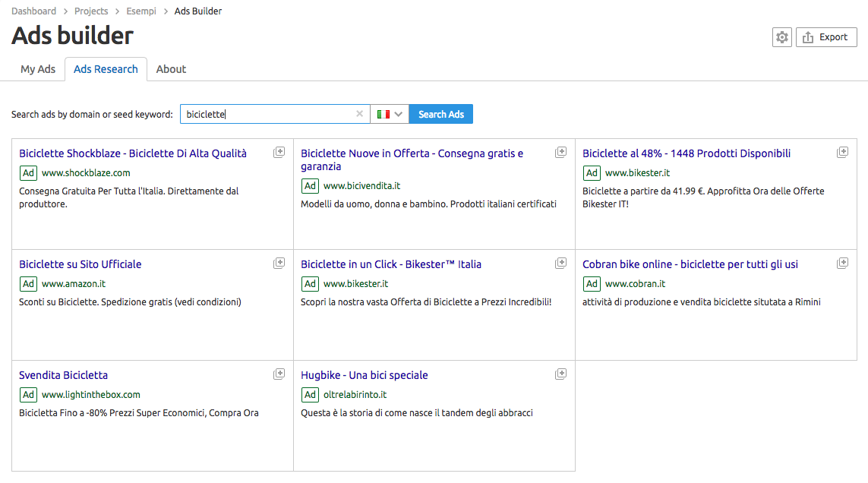Add the Cobran bike ad with the plus icon
This screenshot has height=483, width=868.
(843, 262)
